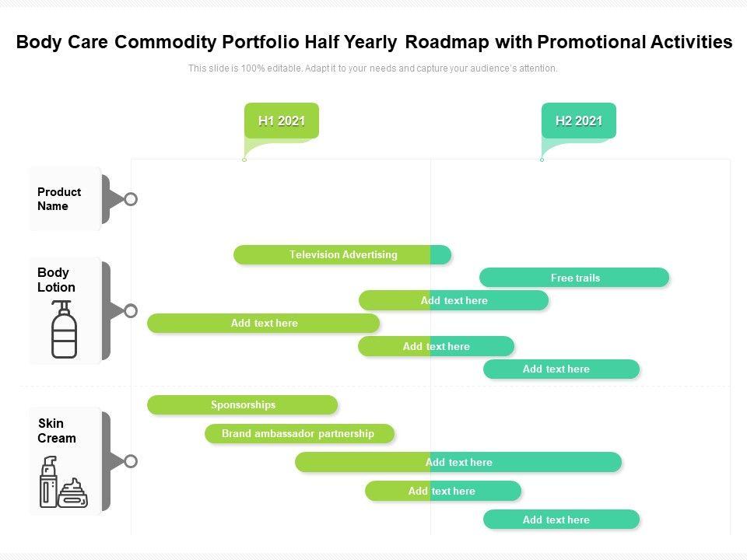
Task: Click the editable subtitle text line
Action: (373, 68)
